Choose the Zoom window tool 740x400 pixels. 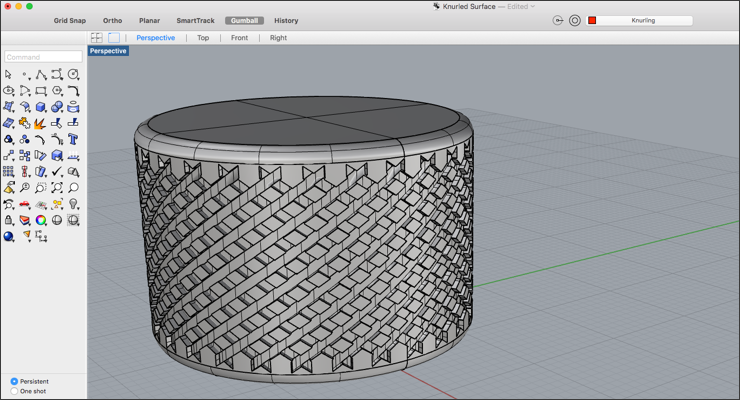point(41,188)
